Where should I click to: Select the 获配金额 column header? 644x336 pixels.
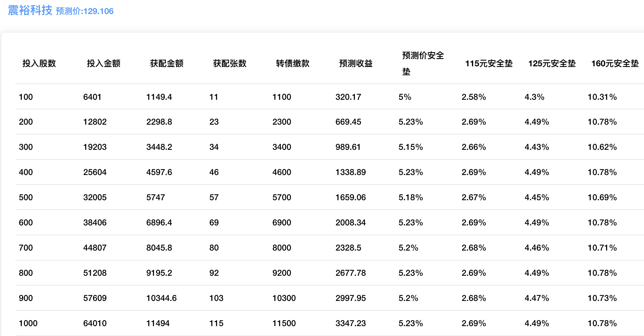tap(167, 63)
